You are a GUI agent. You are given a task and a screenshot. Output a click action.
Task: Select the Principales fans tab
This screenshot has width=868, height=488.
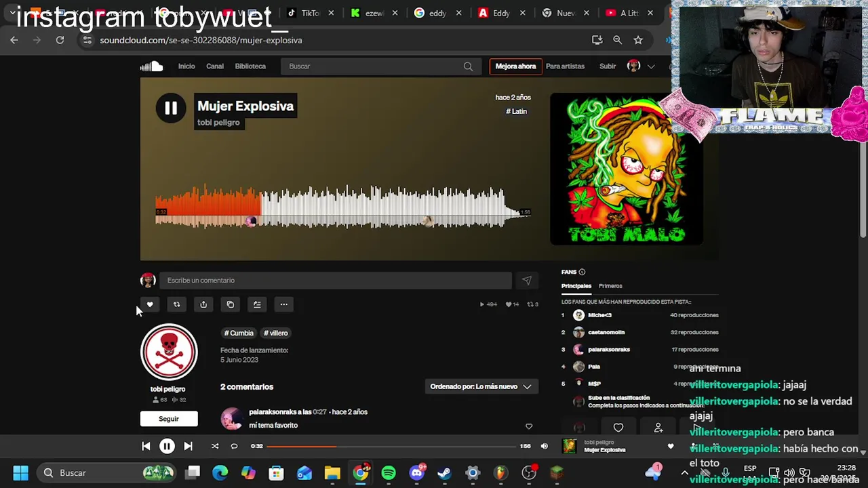pyautogui.click(x=576, y=286)
